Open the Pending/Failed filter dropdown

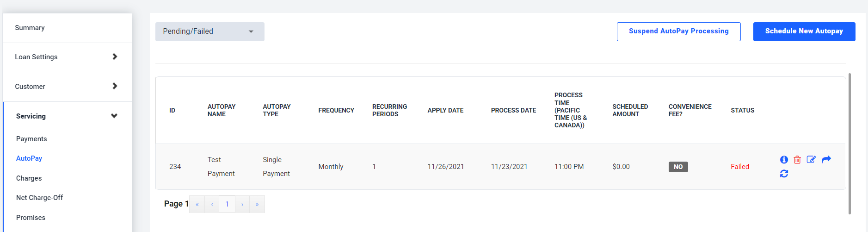click(x=210, y=31)
